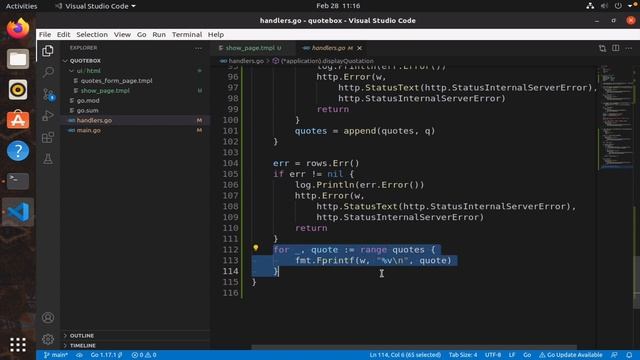Select the handlers.go tab

[x=328, y=48]
